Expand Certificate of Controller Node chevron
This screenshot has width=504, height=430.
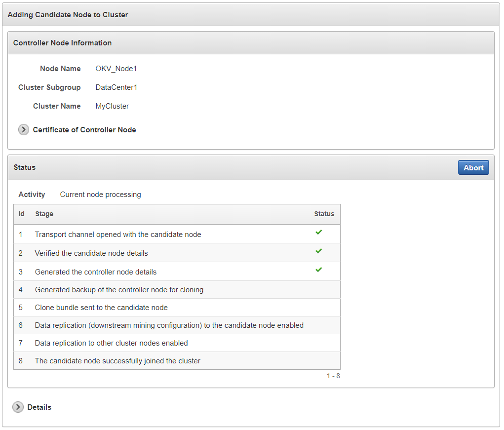pos(24,130)
